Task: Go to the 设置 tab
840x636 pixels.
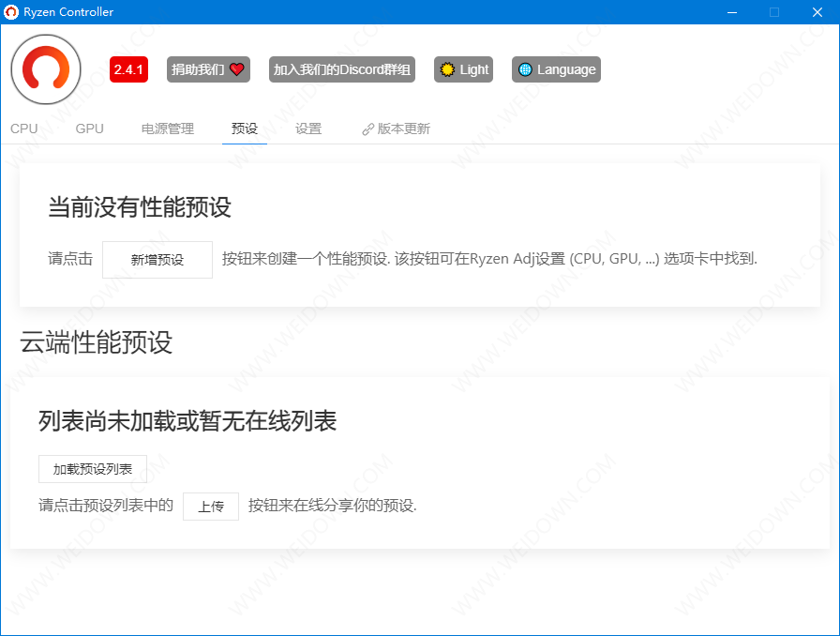Action: [308, 129]
